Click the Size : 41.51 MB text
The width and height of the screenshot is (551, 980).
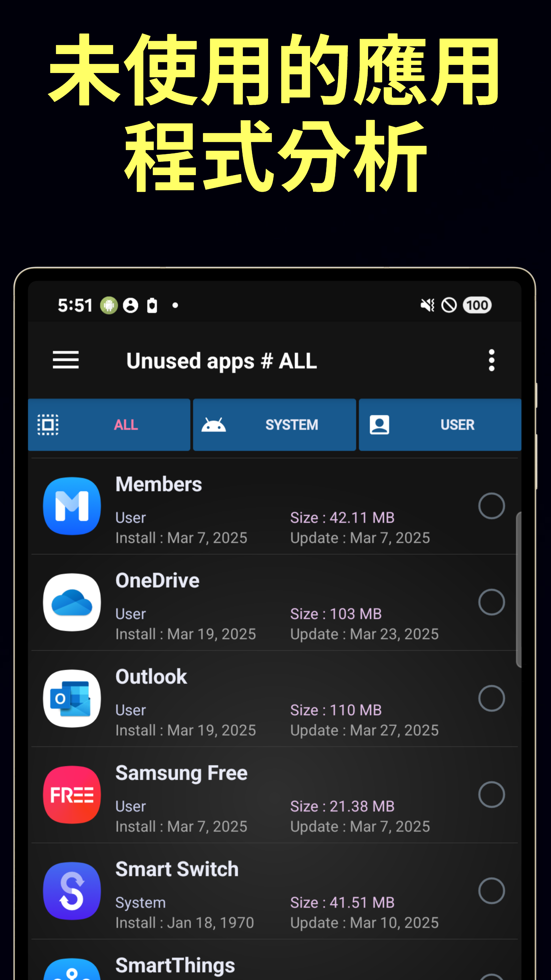pos(343,902)
